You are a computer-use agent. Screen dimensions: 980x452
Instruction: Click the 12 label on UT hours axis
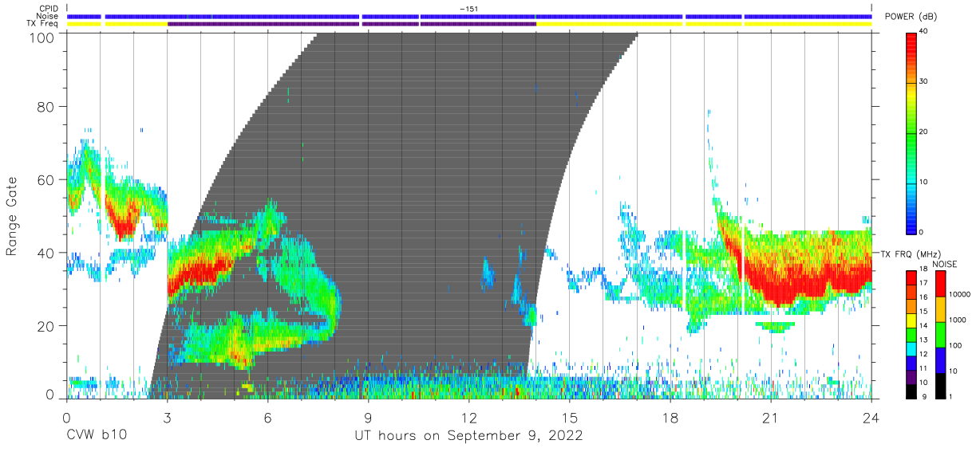pos(469,418)
